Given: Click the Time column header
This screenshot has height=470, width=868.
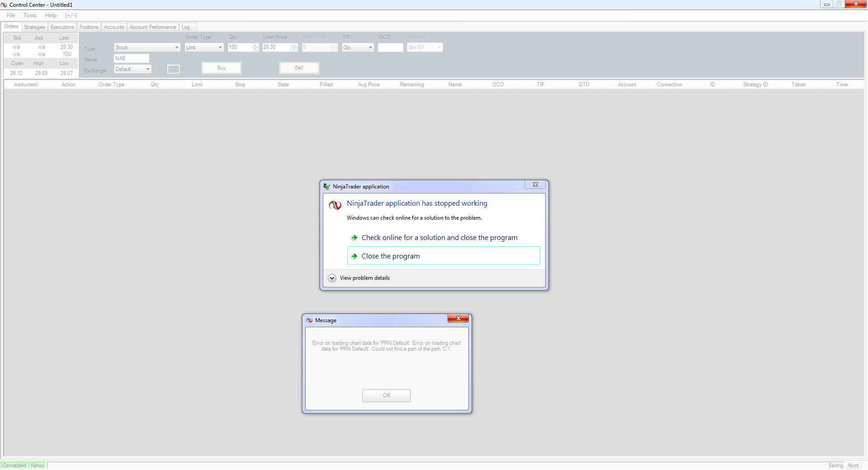Looking at the screenshot, I should coord(842,85).
